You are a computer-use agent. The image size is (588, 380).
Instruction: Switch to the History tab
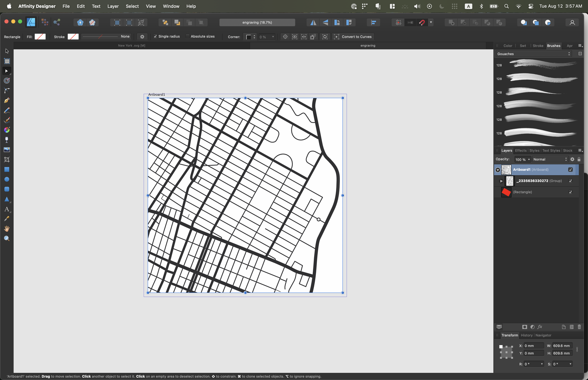click(527, 335)
